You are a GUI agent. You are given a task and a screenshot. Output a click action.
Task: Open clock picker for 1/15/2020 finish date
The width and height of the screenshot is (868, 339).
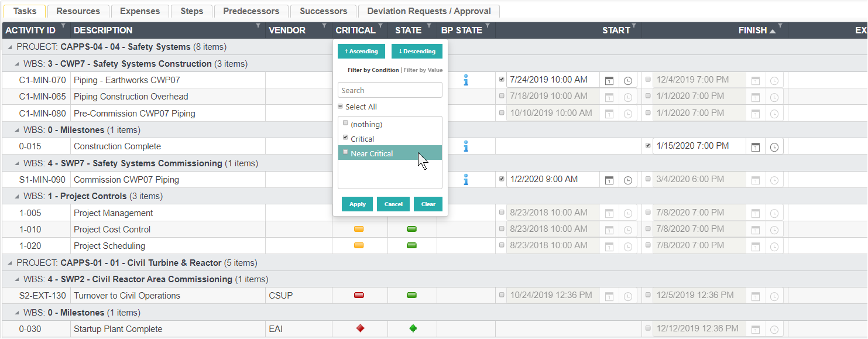(774, 146)
